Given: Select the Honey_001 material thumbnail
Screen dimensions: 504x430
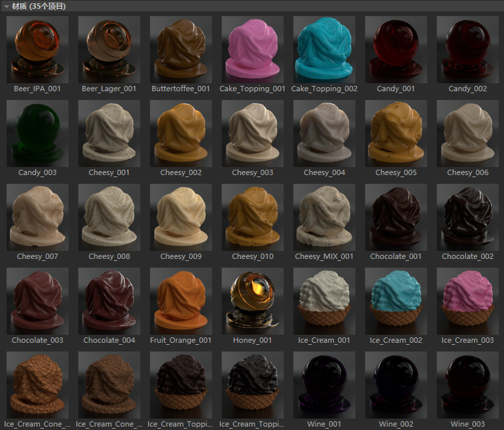Looking at the screenshot, I should [x=252, y=301].
